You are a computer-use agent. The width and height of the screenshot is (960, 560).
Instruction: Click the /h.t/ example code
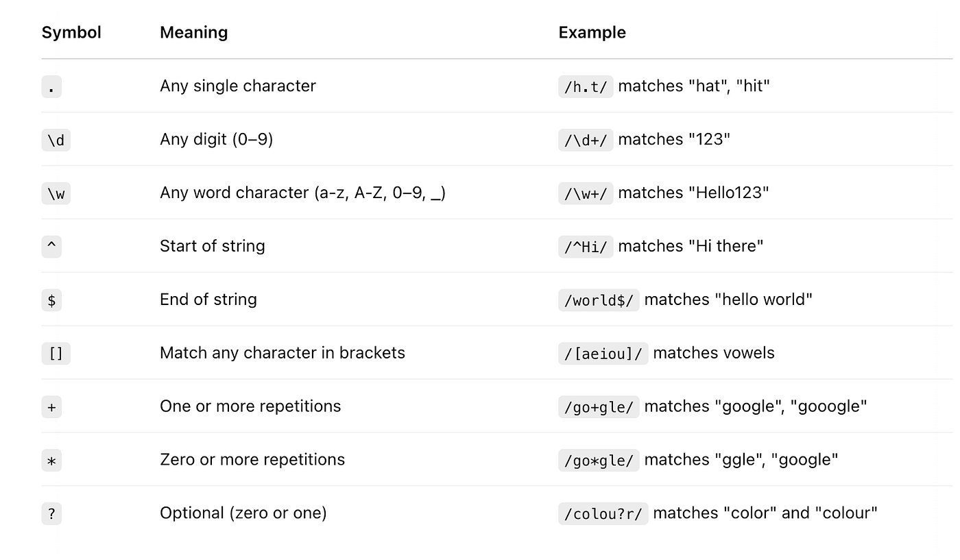pyautogui.click(x=585, y=86)
